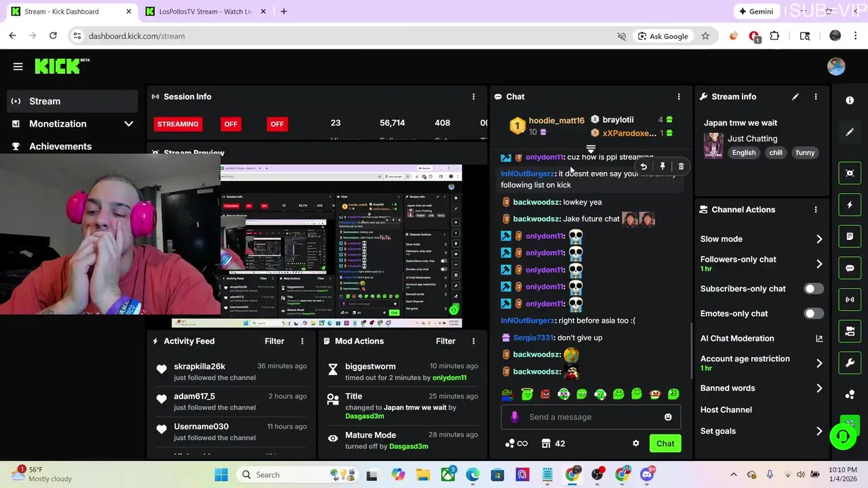
Task: Click the browser address bar URL
Action: (x=136, y=36)
